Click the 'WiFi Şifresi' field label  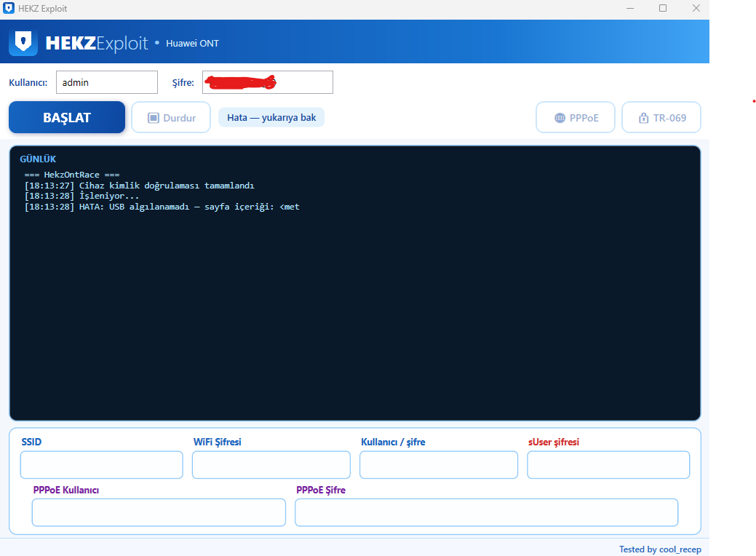pyautogui.click(x=217, y=442)
